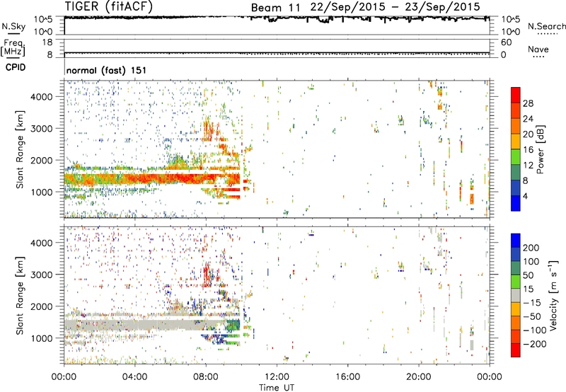Screen dimensions: 566x392
Task: Click the 'TIGER (fitACF)' plot title
Action: pyautogui.click(x=109, y=6)
